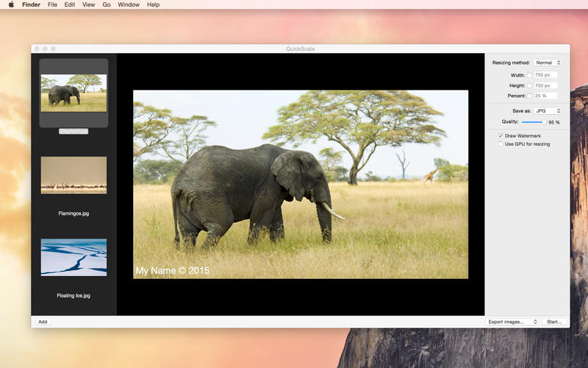The image size is (588, 368).
Task: Open the Save as format dropdown
Action: [548, 111]
